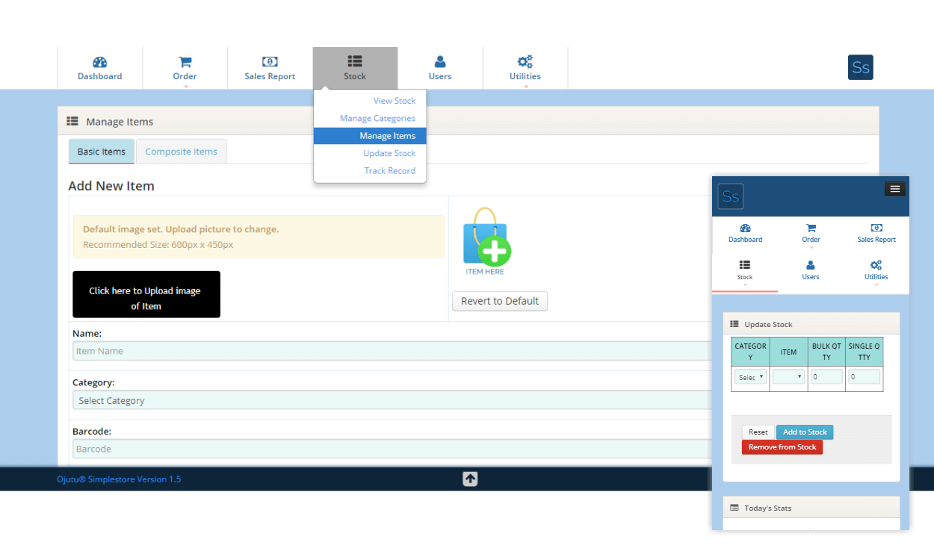The width and height of the screenshot is (934, 560).
Task: Open the Users icon in mobile preview
Action: (811, 265)
